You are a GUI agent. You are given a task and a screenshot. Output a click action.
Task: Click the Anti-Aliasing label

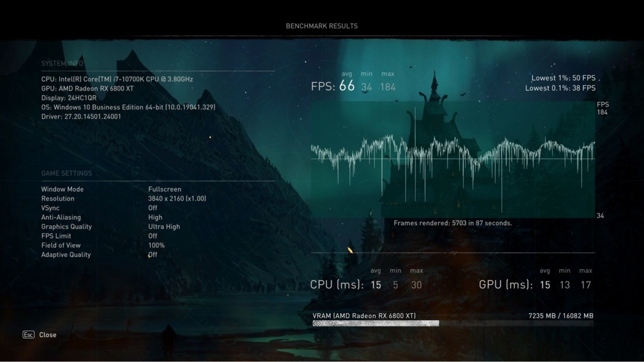(x=61, y=217)
